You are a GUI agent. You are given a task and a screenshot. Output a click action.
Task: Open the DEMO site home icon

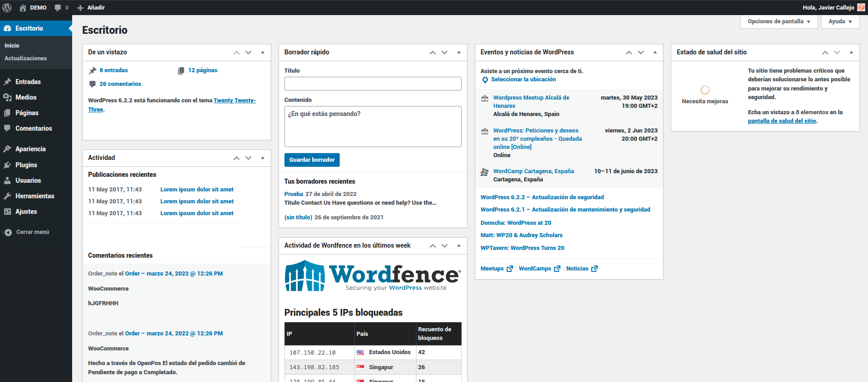point(23,8)
